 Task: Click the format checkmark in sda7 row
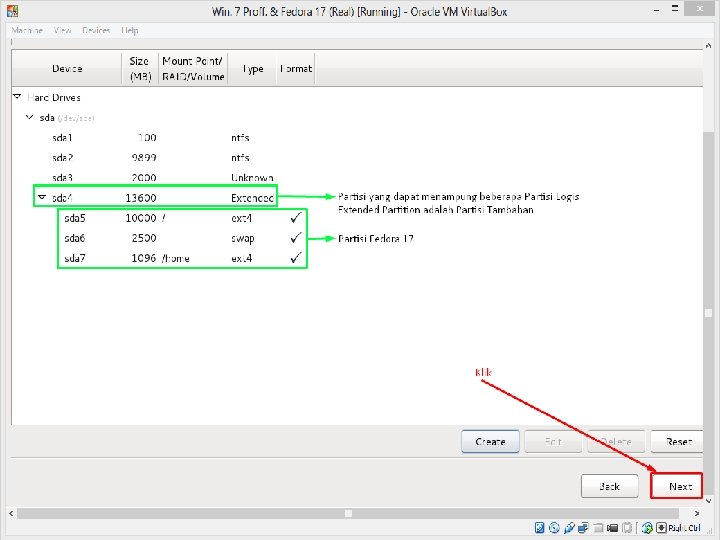[x=296, y=258]
